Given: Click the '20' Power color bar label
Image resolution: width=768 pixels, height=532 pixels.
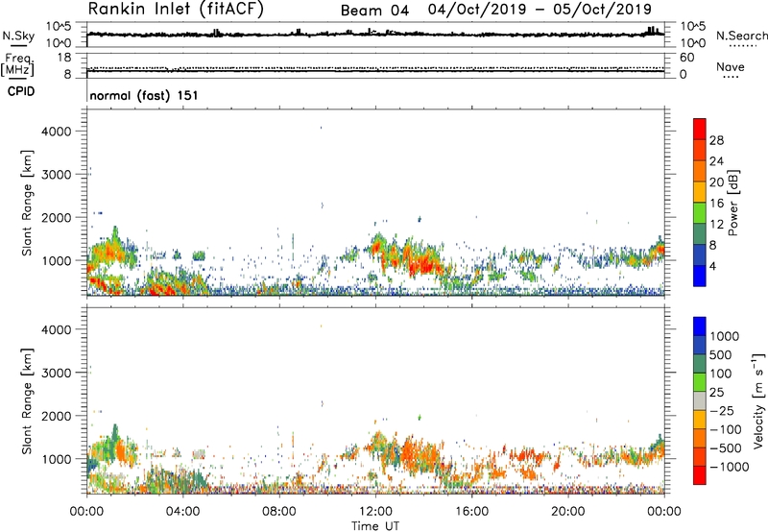Looking at the screenshot, I should click(716, 182).
